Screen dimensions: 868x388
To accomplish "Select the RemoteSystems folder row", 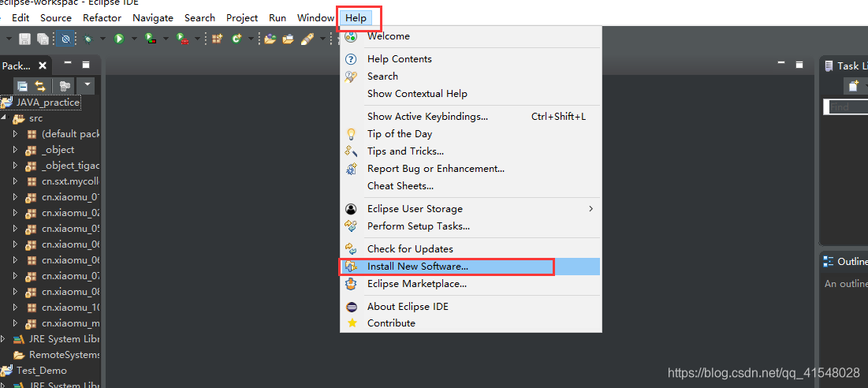I will click(57, 355).
